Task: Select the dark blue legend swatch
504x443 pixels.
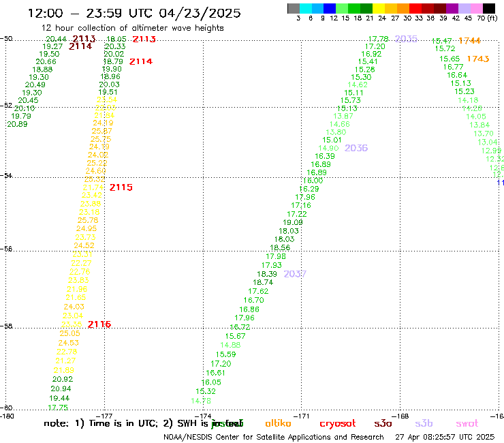Action: (330, 8)
